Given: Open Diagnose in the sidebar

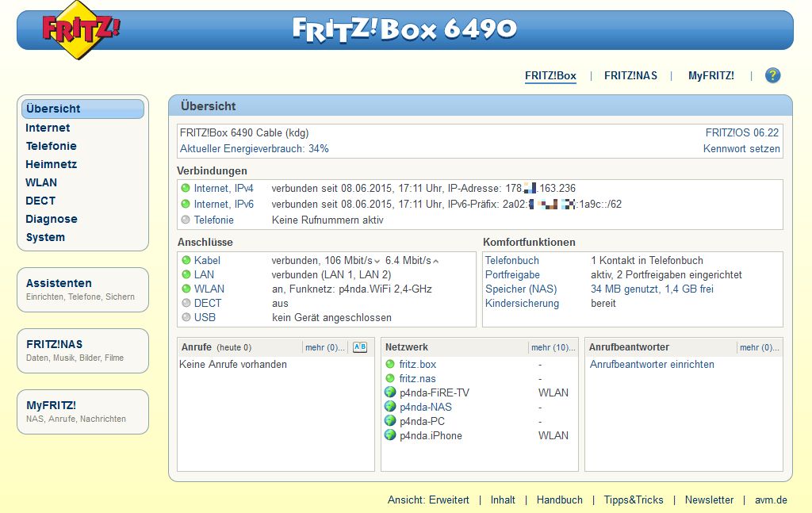Looking at the screenshot, I should (x=52, y=219).
